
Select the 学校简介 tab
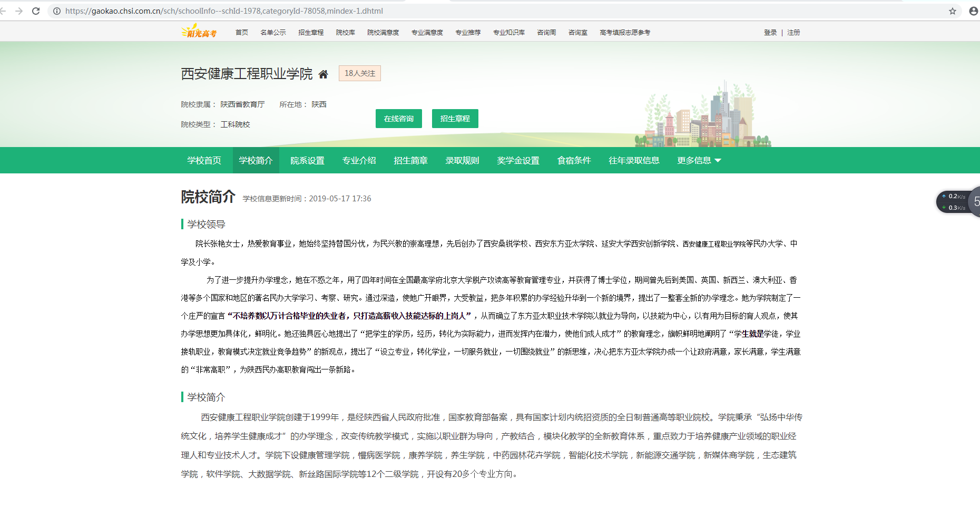[x=256, y=160]
